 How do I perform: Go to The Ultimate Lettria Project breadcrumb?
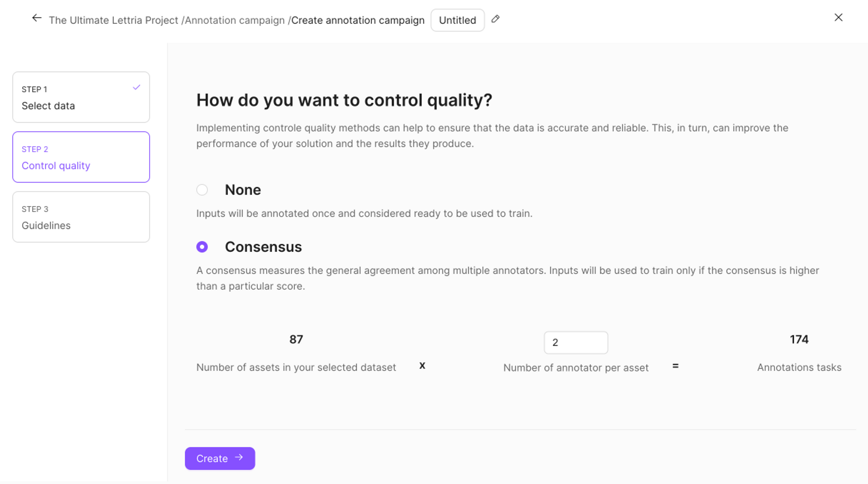114,20
